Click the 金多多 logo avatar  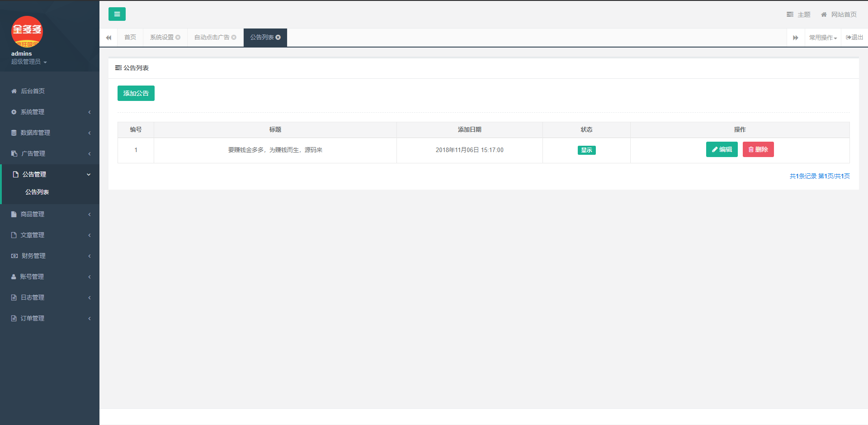[x=27, y=32]
